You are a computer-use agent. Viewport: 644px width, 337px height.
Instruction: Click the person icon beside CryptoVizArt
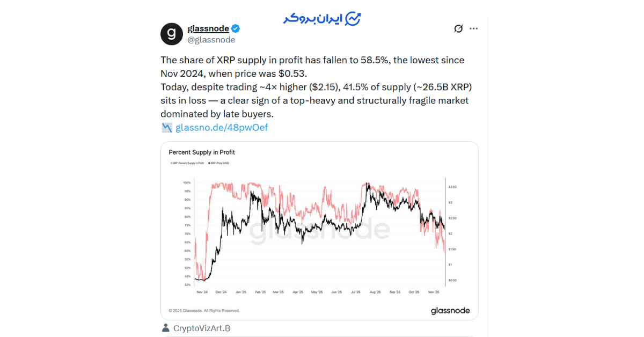coord(166,328)
